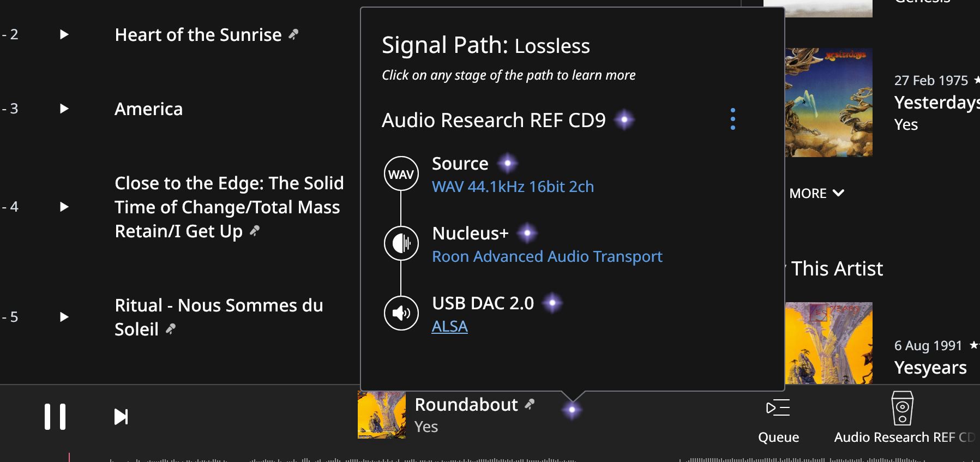
Task: Open the Yesterdays album title
Action: coord(937,103)
